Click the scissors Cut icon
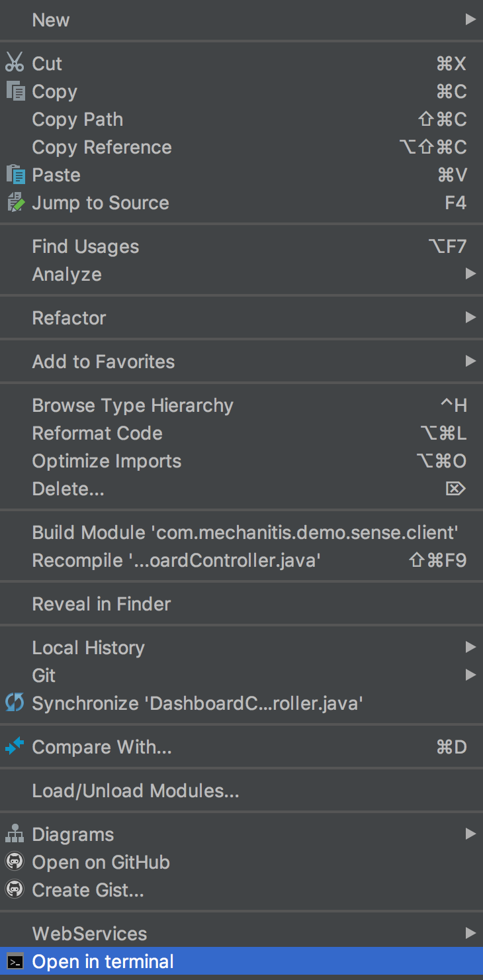 tap(15, 63)
